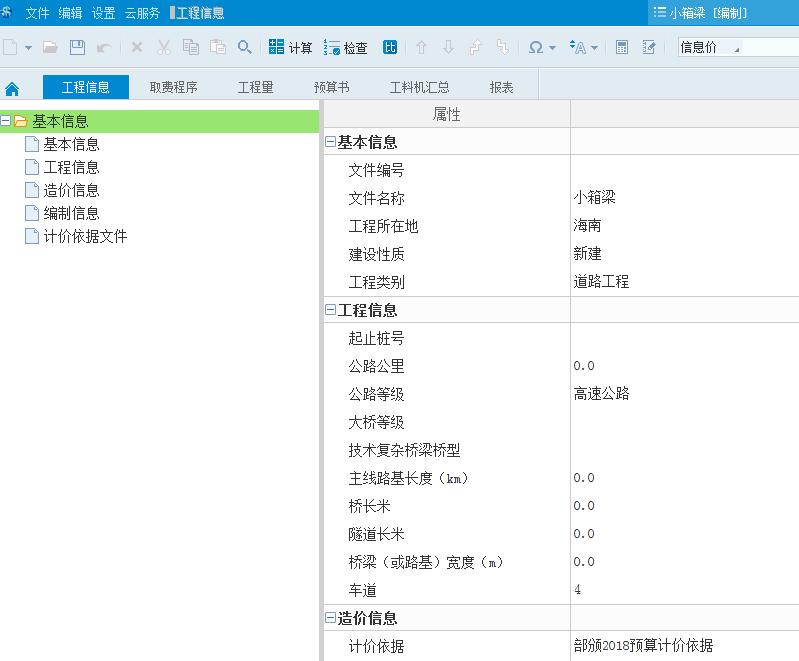The height and width of the screenshot is (661, 799).
Task: Click the edit note pencil icon
Action: (649, 47)
